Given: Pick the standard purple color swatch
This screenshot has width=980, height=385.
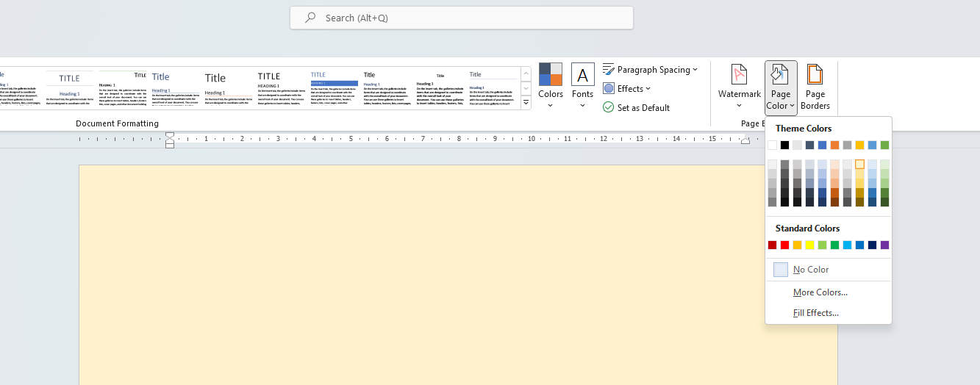Looking at the screenshot, I should (884, 245).
